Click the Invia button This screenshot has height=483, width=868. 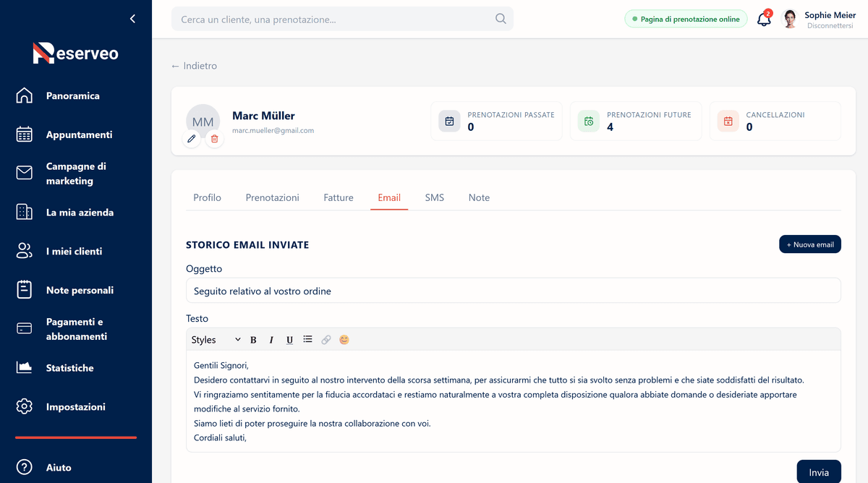tap(819, 471)
